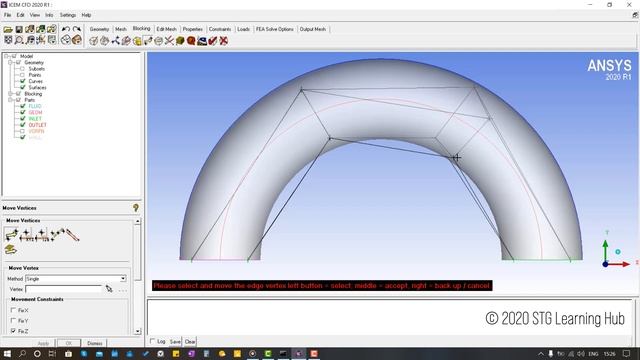Select the Move Vertex blocking icon
Screen dimensions: 640x360
coord(148,41)
